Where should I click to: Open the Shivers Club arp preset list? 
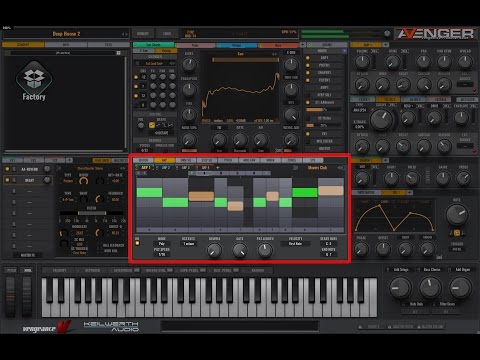(317, 168)
